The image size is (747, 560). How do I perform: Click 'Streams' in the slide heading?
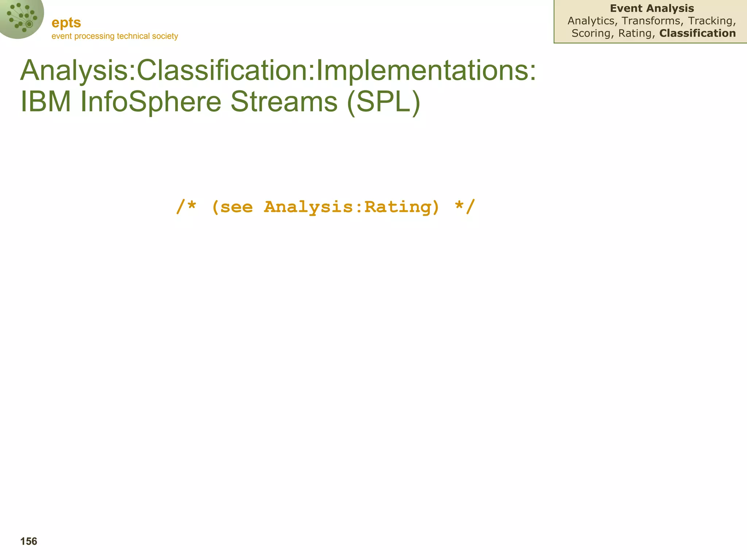284,102
